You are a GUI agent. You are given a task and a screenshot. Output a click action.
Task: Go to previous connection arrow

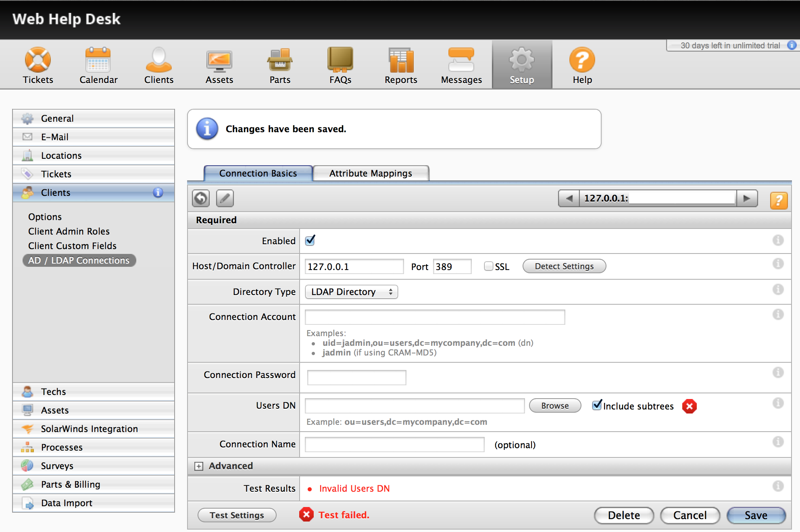(569, 198)
